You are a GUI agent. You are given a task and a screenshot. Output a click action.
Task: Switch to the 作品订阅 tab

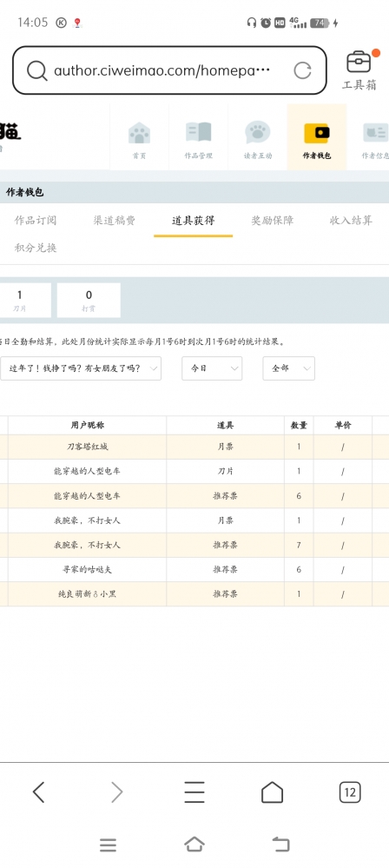(36, 221)
